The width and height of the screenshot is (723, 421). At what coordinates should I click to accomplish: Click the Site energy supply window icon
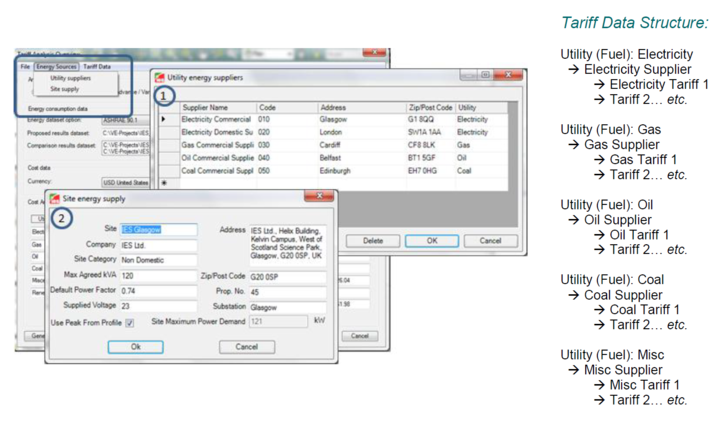pos(54,198)
